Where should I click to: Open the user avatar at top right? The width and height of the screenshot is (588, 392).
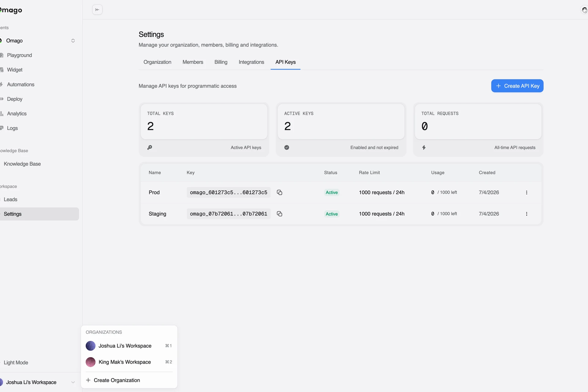coord(584,10)
